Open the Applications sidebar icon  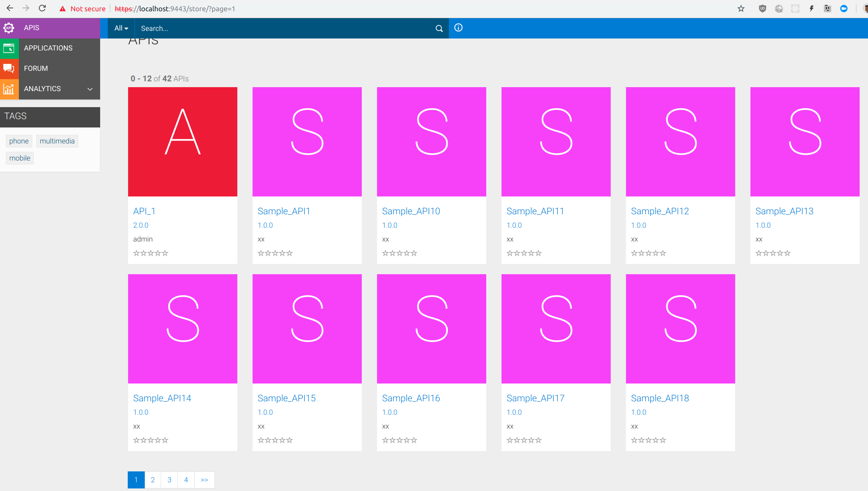tap(9, 48)
